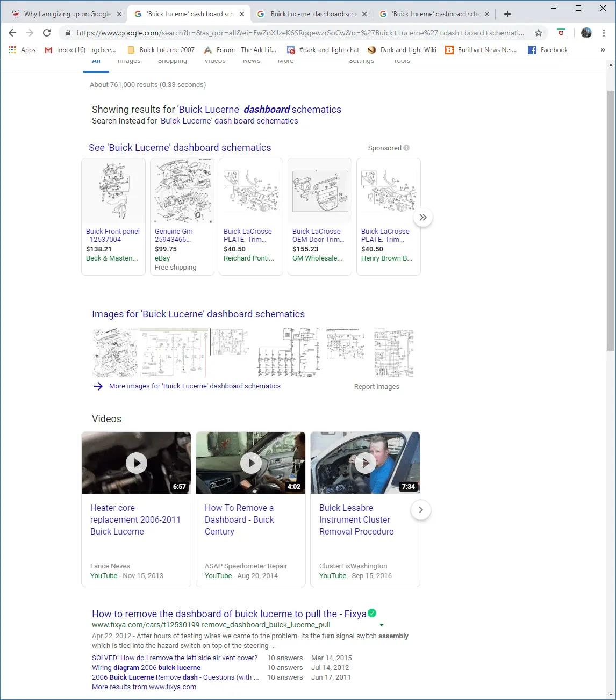
Task: Play the Heater core replacement video
Action: [137, 463]
